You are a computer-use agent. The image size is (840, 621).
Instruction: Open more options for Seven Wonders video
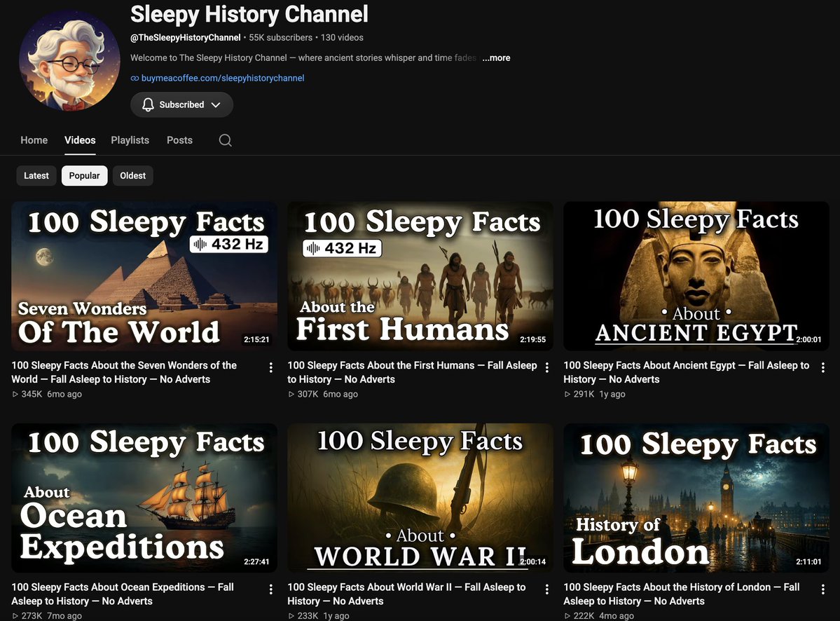[270, 367]
